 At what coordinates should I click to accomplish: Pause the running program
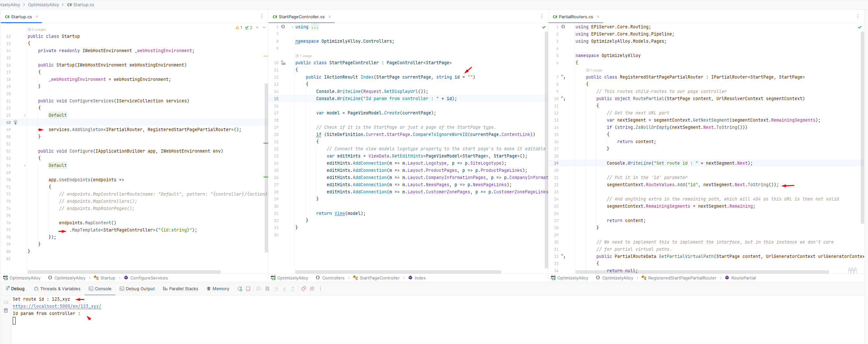coord(267,289)
